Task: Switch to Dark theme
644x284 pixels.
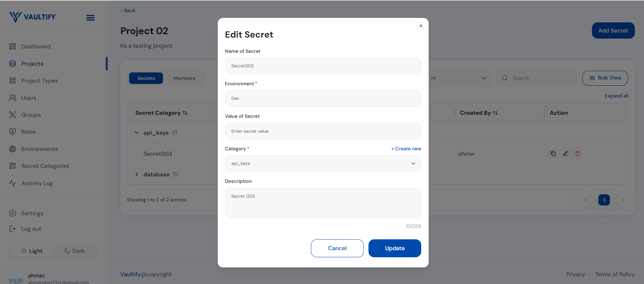Action: (74, 251)
